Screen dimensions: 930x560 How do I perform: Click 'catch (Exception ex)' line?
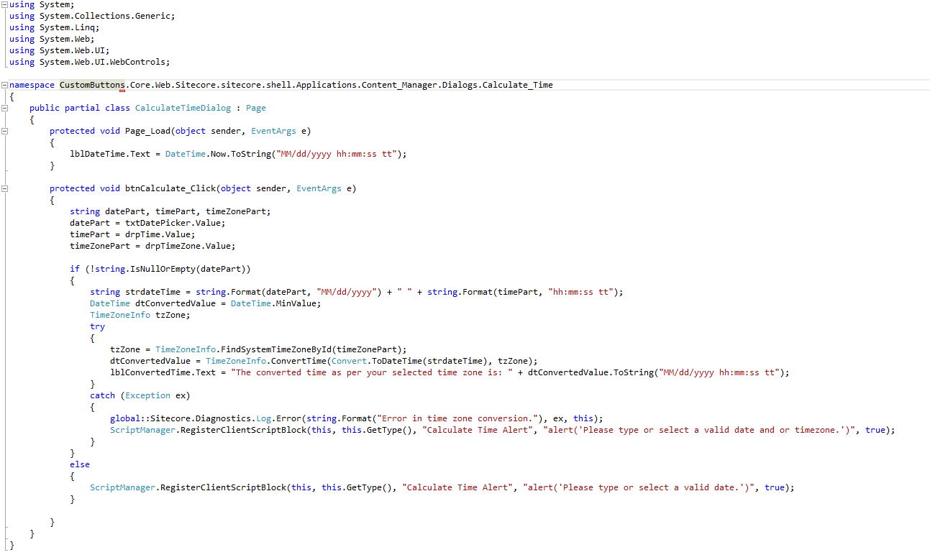point(140,395)
